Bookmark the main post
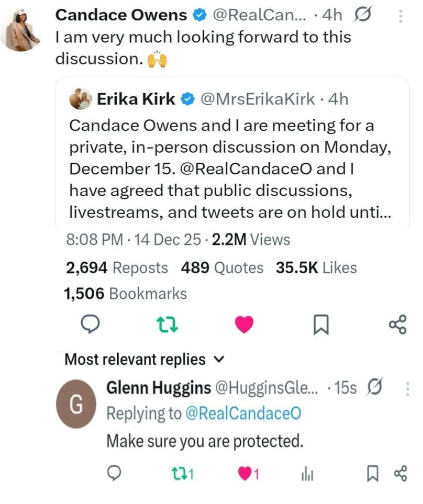Viewport: 423px width, 504px height. (320, 326)
